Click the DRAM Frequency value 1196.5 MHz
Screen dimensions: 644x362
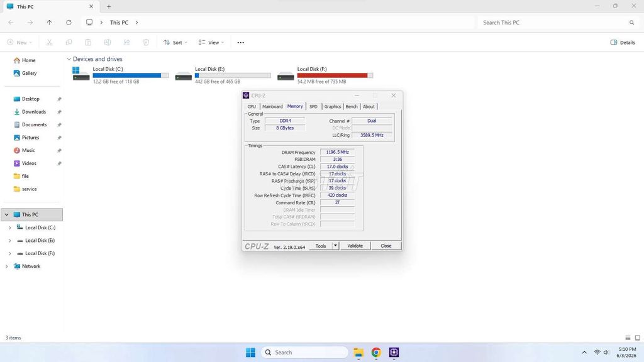(337, 152)
